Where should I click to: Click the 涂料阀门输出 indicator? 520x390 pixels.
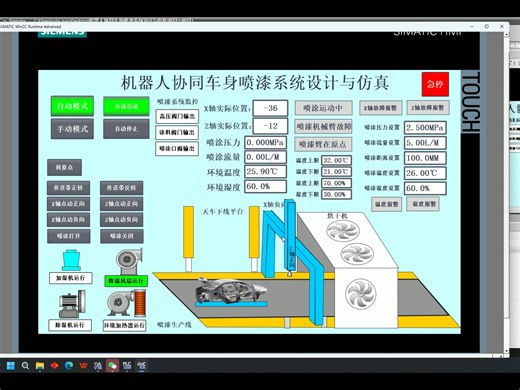pyautogui.click(x=177, y=132)
